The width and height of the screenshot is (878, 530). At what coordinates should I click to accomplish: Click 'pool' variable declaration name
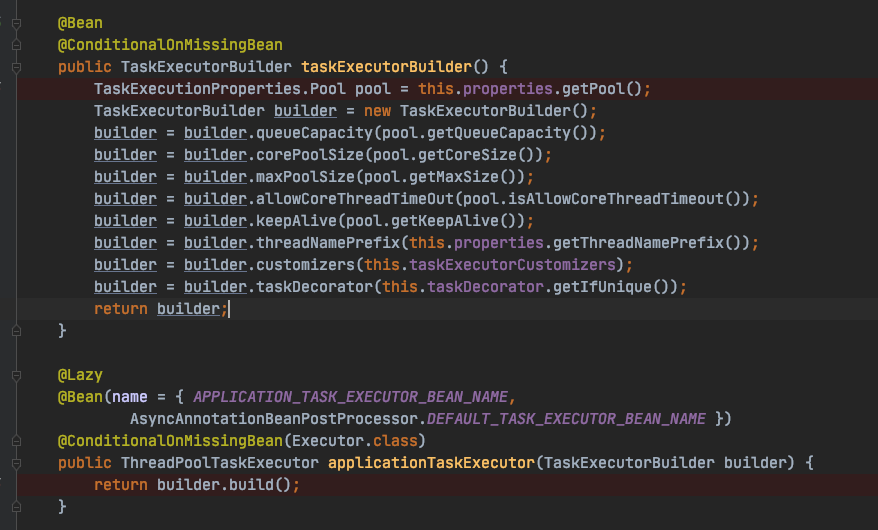[373, 89]
